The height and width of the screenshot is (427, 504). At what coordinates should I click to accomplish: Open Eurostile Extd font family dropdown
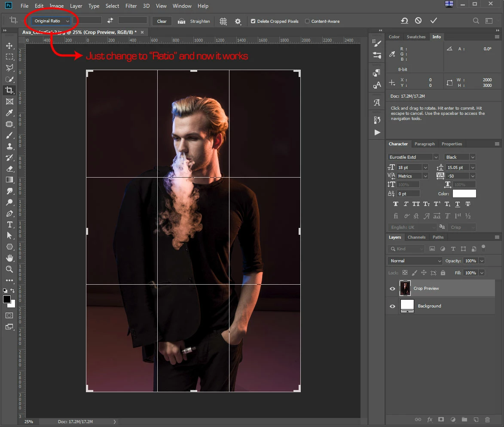click(x=436, y=157)
